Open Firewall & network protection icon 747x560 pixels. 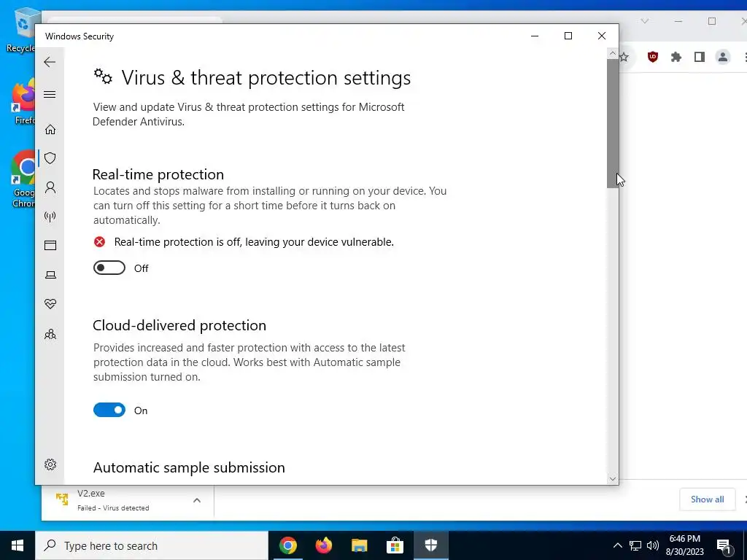[50, 217]
